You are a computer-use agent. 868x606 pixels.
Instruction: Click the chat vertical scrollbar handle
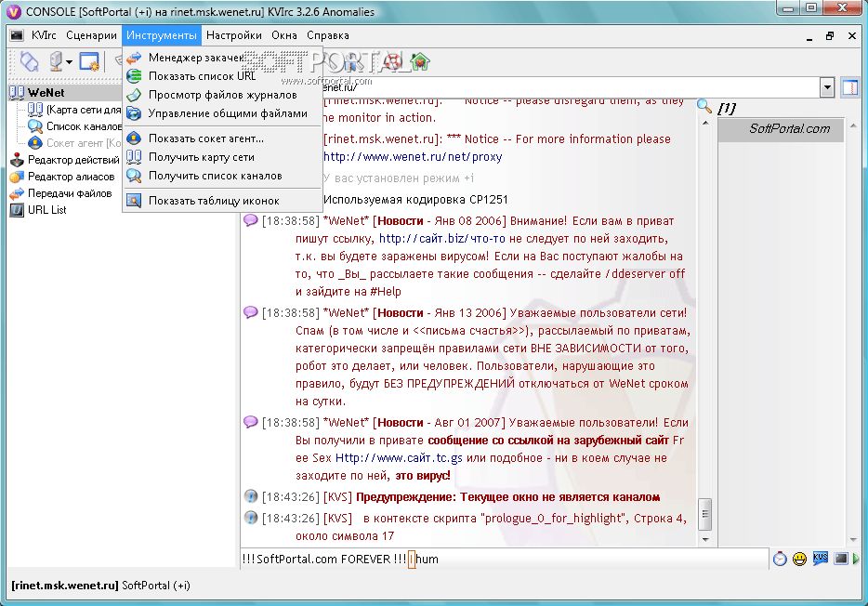tap(704, 514)
